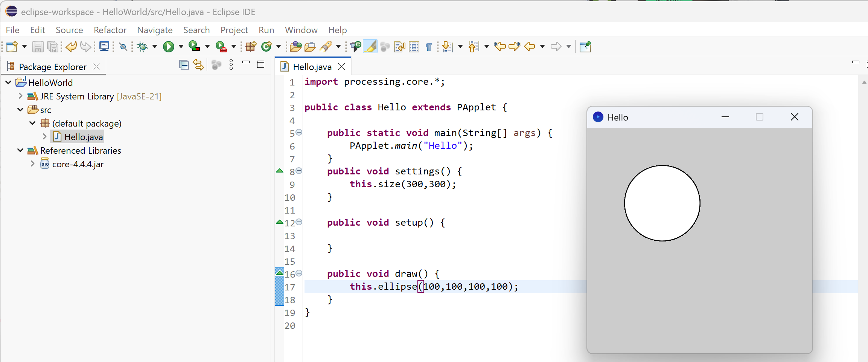Run the program with green play button
Viewport: 868px width, 362px height.
(169, 46)
